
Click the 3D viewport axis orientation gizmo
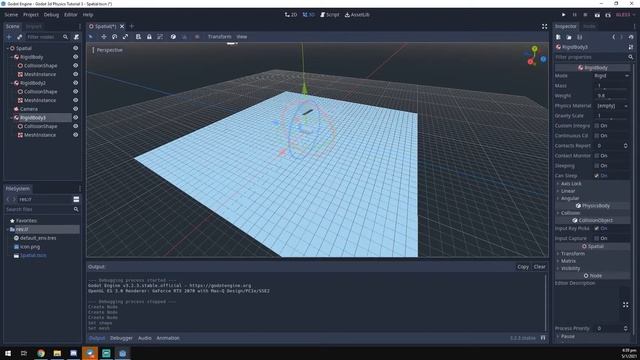click(x=535, y=56)
